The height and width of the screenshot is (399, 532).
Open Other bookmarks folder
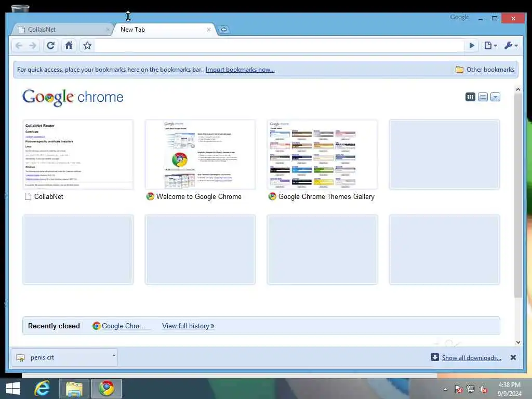click(485, 70)
